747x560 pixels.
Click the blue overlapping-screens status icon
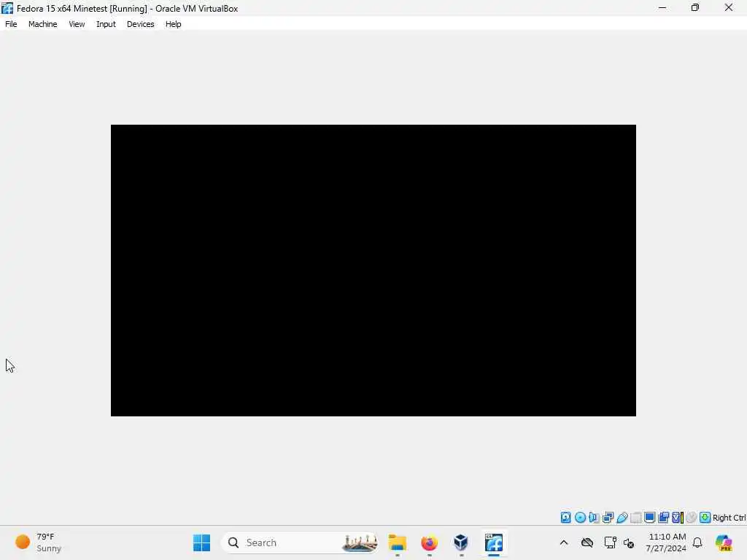[x=664, y=518]
